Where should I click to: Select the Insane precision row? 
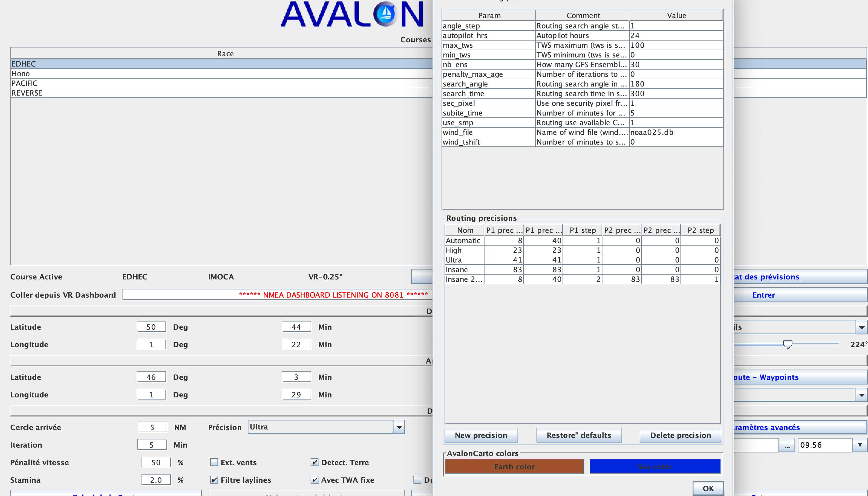[582, 269]
